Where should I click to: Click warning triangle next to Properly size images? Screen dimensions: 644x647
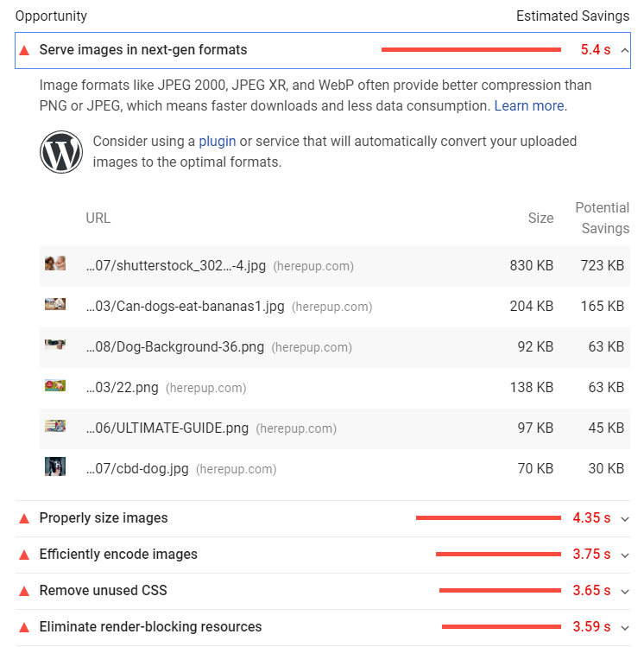click(24, 518)
